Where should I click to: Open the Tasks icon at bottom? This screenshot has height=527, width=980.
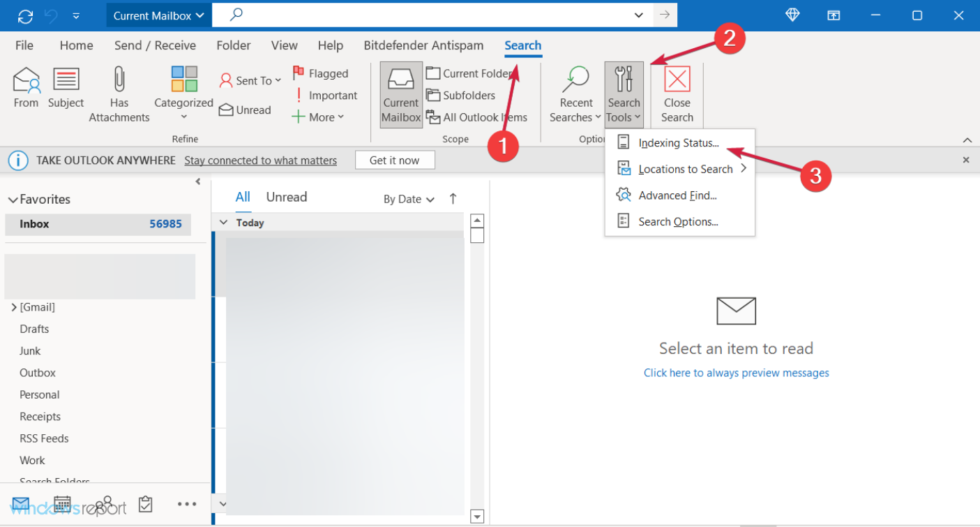point(145,504)
